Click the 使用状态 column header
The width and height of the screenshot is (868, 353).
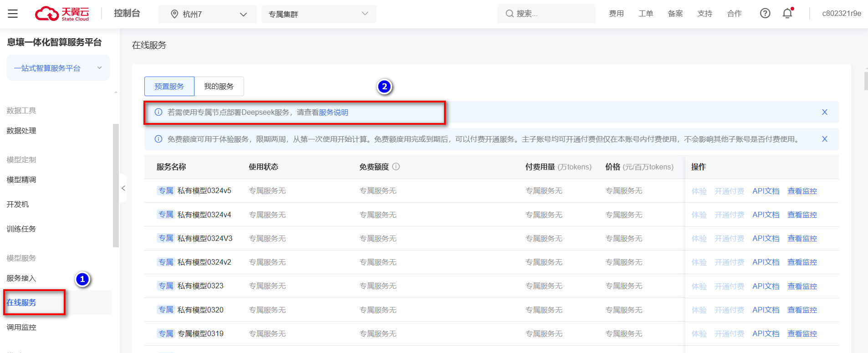click(263, 167)
